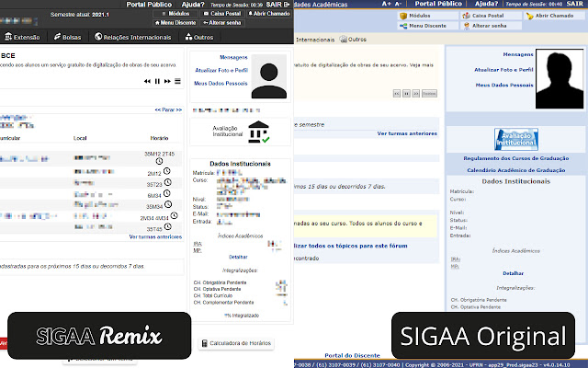
Task: Open Calculadora de Horários button
Action: point(236,343)
